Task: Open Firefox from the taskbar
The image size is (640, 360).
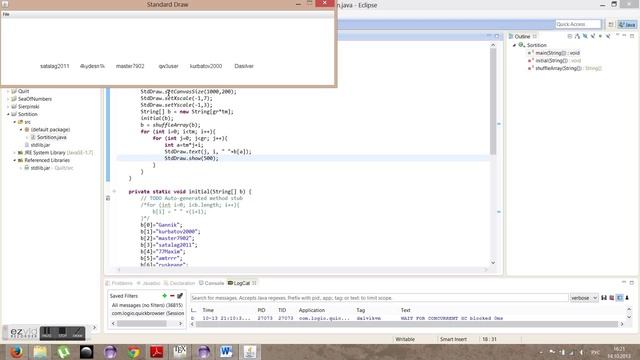Action: click(16, 352)
